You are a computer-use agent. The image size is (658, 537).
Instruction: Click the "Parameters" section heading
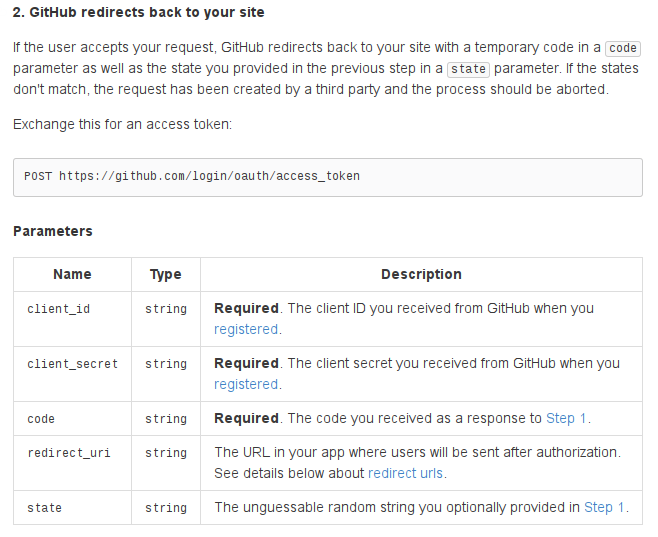[x=53, y=231]
